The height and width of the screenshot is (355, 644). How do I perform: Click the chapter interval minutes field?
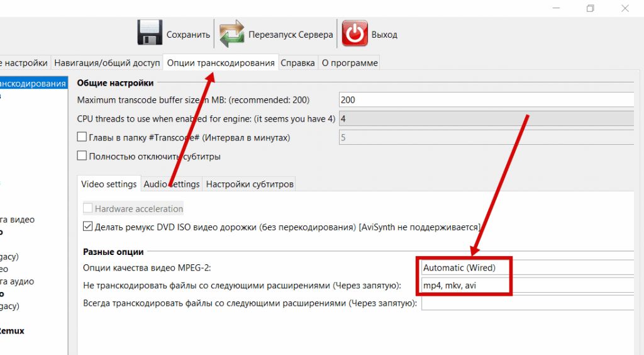[487, 138]
